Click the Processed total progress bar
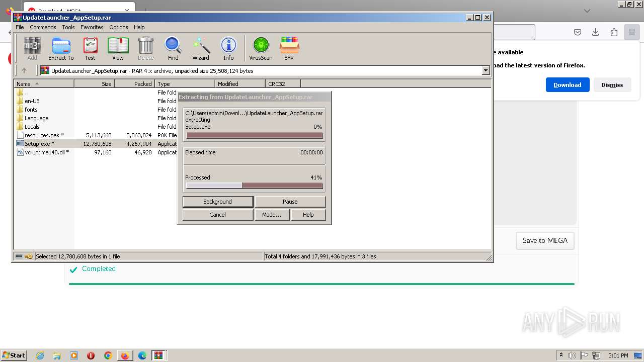The image size is (644, 362). point(254,186)
